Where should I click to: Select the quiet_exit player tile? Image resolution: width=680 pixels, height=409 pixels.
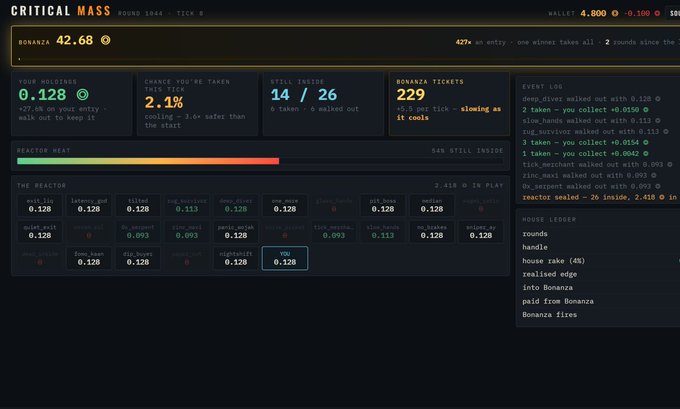pos(40,232)
